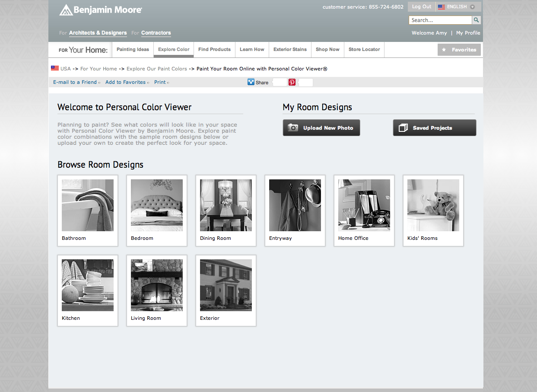Open the Explore Color menu

pyautogui.click(x=174, y=50)
